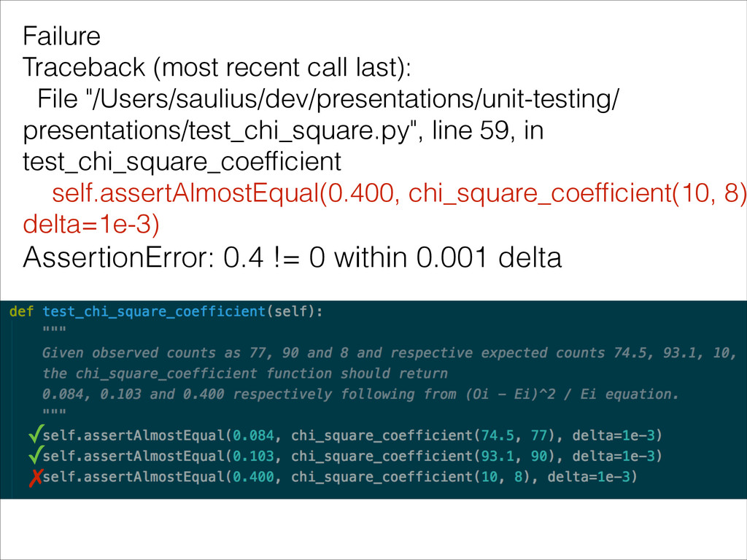Click 'Traceback (most recent call last):' line
The image size is (747, 560).
(x=217, y=67)
